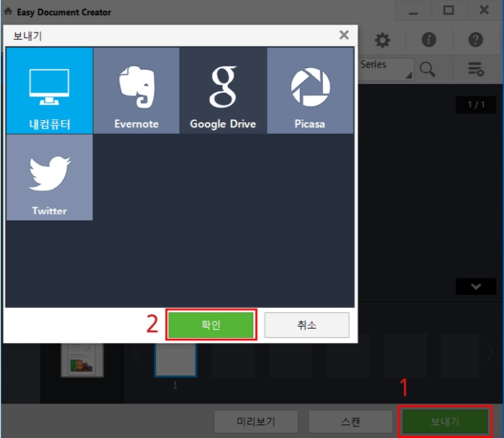
Task: Click the 스캔 (scan) button
Action: 350,421
